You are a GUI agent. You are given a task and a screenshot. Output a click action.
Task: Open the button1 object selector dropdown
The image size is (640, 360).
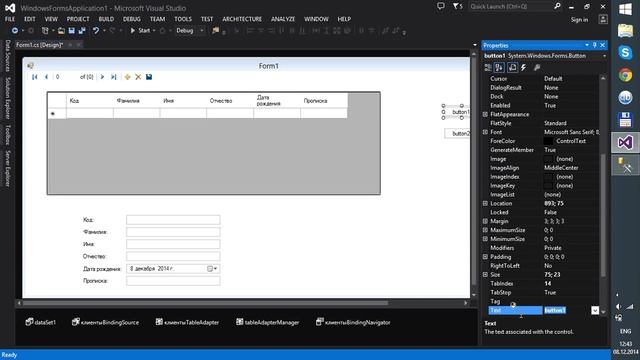[604, 56]
